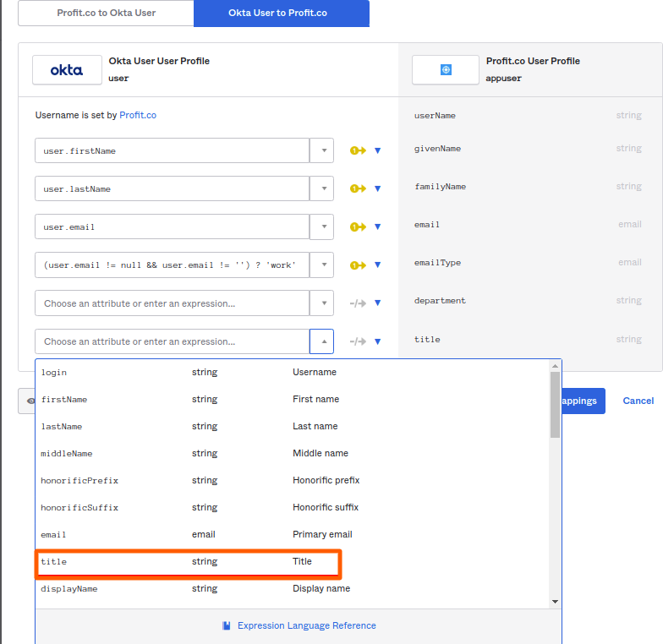Expand the user.firstName attribute dropdown

coord(322,150)
